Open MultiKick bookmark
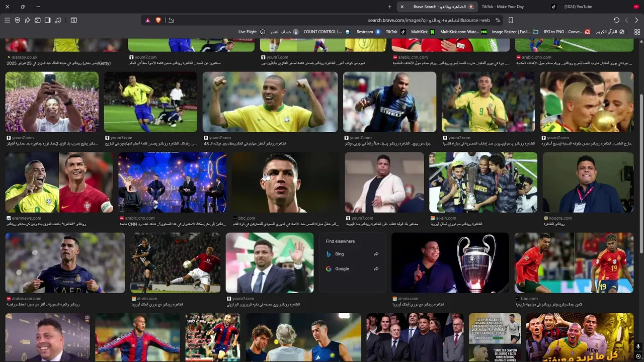 click(423, 32)
